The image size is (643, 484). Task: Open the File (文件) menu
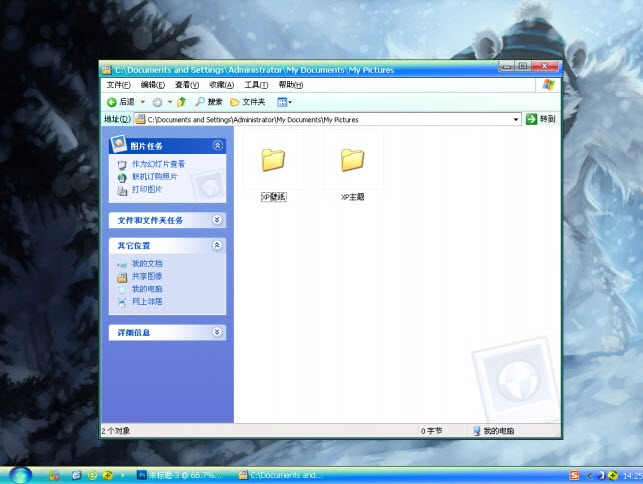pos(119,85)
